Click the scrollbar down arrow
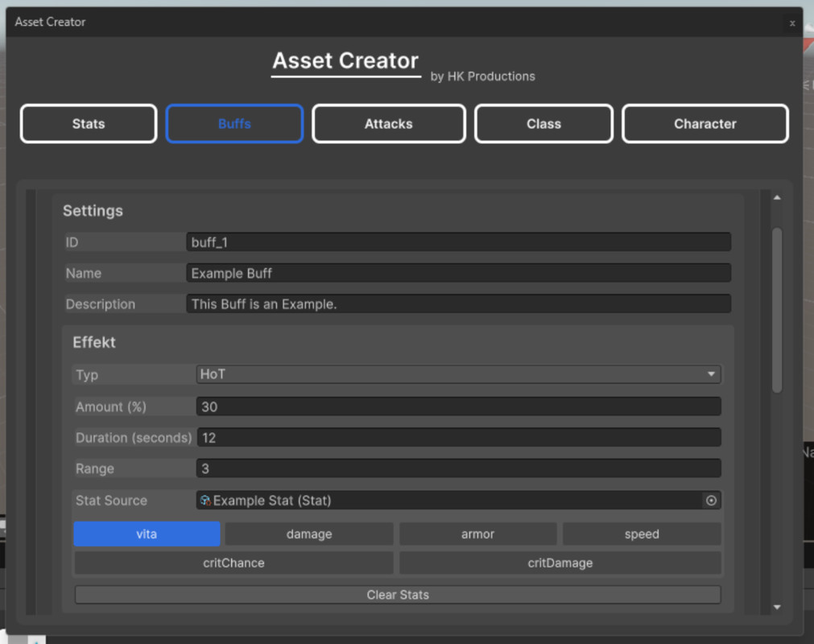This screenshot has width=814, height=644. point(775,605)
